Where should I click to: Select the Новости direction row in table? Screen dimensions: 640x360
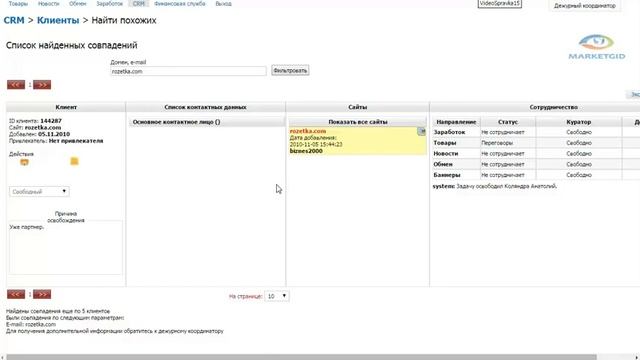point(536,153)
